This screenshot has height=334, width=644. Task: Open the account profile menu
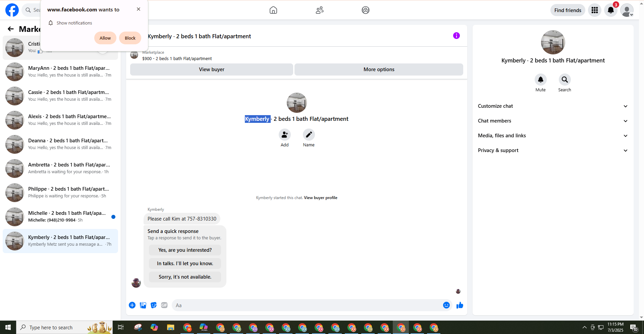(x=627, y=10)
